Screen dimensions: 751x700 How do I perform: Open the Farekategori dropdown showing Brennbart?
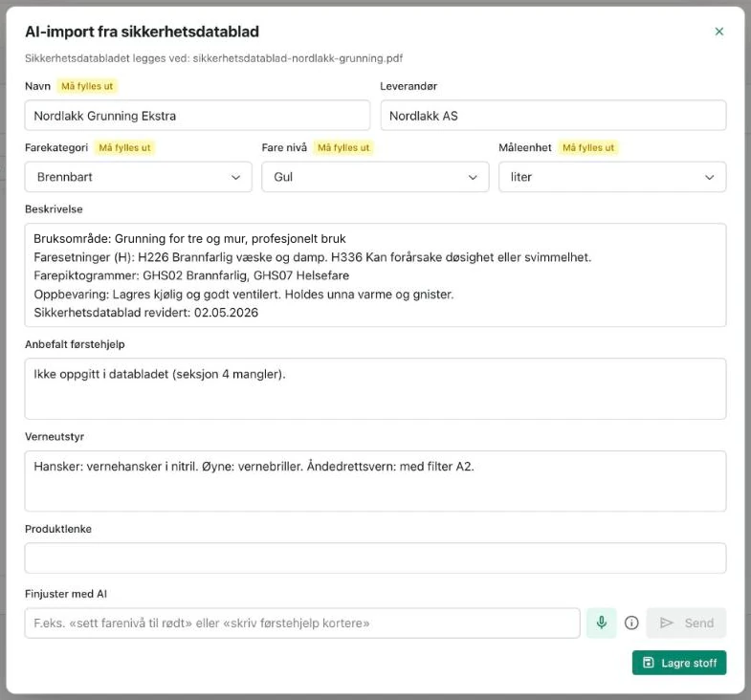[x=139, y=177]
